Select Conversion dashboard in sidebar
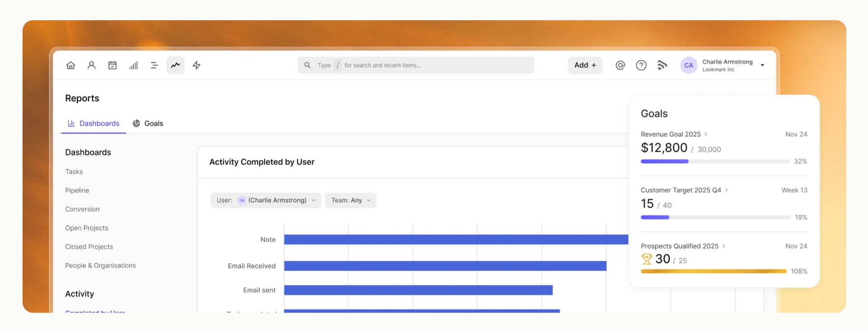The image size is (868, 330). (x=82, y=209)
